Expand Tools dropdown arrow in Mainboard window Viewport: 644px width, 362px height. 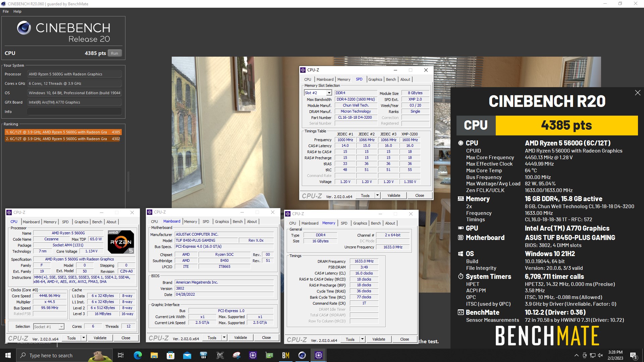pyautogui.click(x=224, y=338)
